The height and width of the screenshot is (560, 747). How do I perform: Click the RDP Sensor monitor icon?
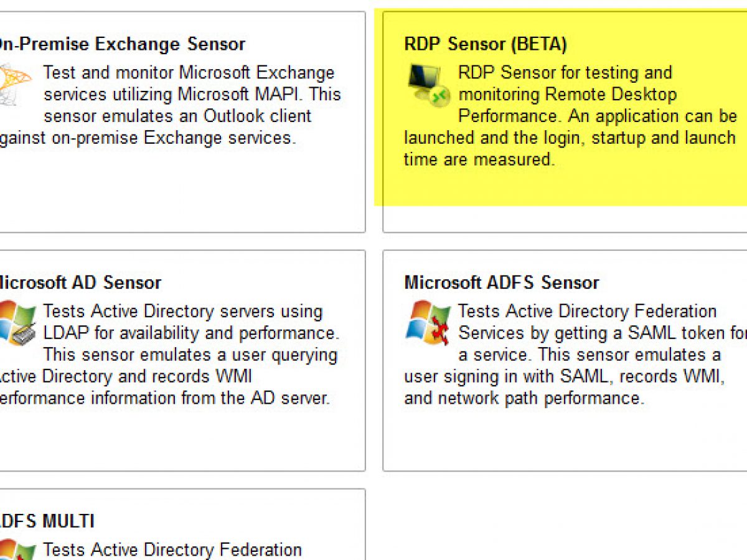point(429,85)
